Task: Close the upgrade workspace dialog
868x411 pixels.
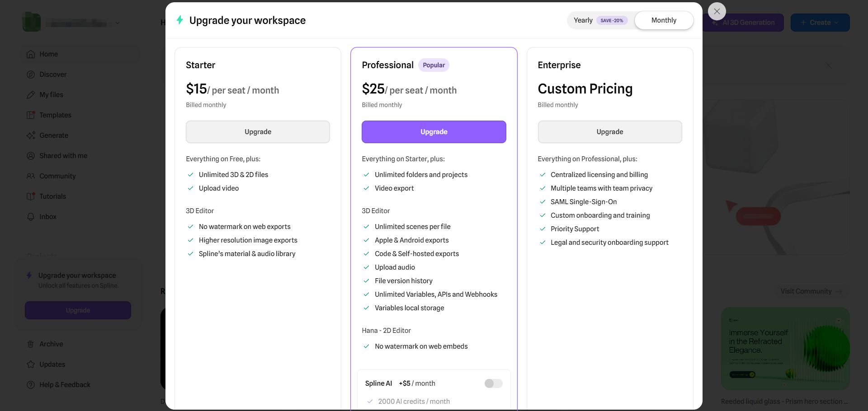Action: (x=717, y=11)
